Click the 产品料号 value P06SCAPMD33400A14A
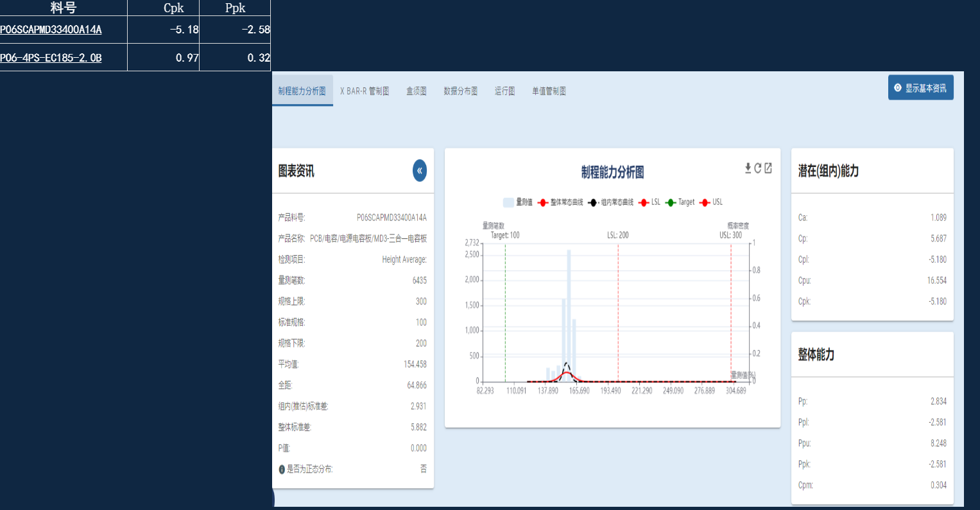The width and height of the screenshot is (980, 510). (x=391, y=218)
